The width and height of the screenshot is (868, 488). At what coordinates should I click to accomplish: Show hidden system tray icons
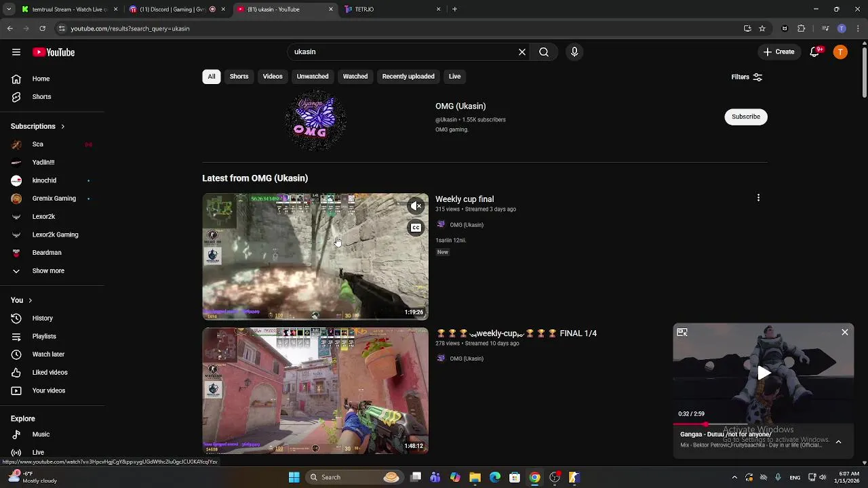pyautogui.click(x=734, y=477)
